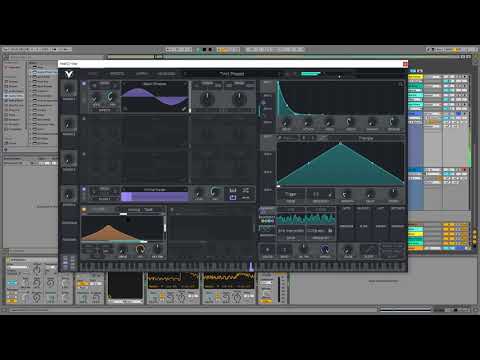480x360 pixels.
Task: Open the Basic Shapes wavetable selector
Action: point(155,84)
